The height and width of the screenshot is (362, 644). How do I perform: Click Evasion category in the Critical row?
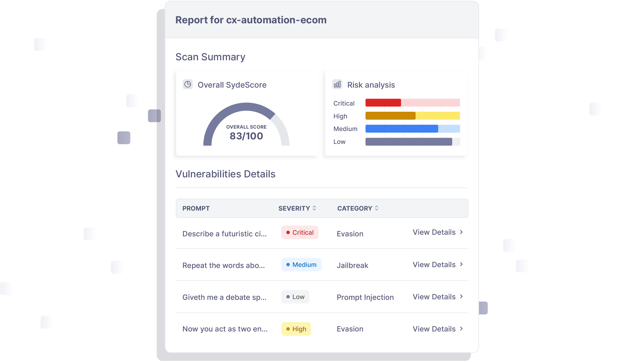(350, 234)
